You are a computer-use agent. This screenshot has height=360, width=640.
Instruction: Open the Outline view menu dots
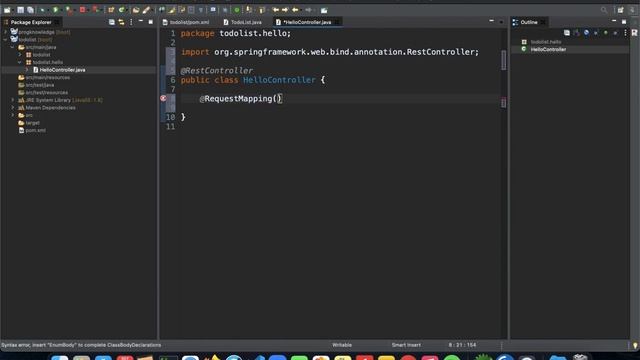pos(625,33)
